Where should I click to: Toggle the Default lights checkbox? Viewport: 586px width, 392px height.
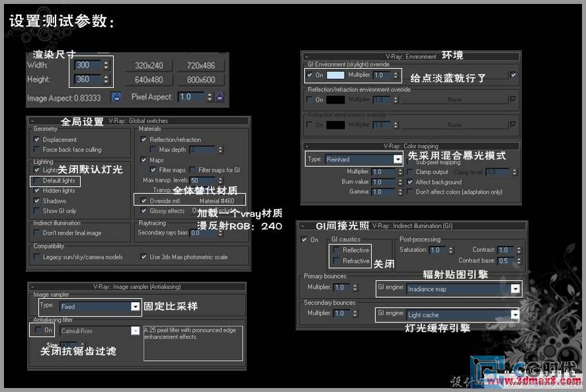pos(36,181)
